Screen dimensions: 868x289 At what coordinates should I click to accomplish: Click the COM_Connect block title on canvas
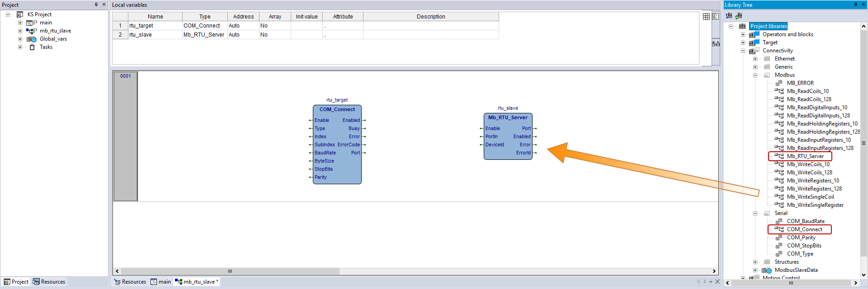pyautogui.click(x=337, y=109)
